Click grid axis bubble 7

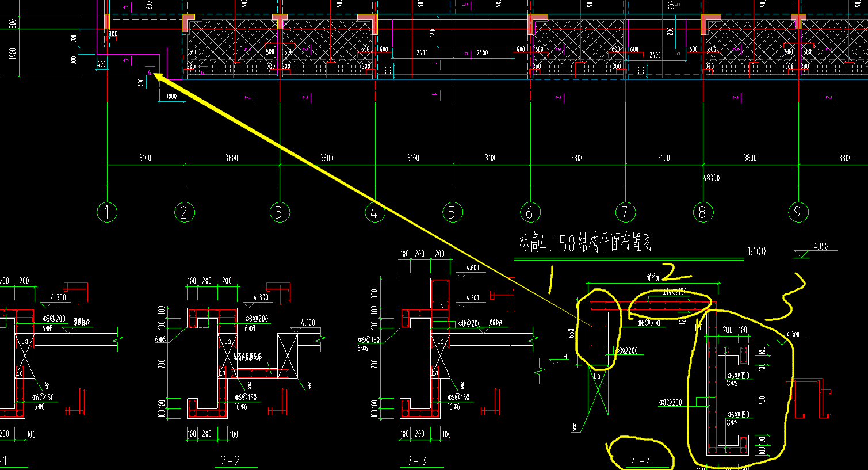pyautogui.click(x=625, y=212)
